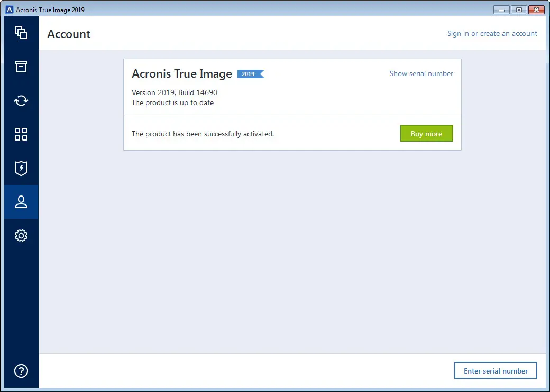Click Sign in or create an account

click(x=492, y=34)
